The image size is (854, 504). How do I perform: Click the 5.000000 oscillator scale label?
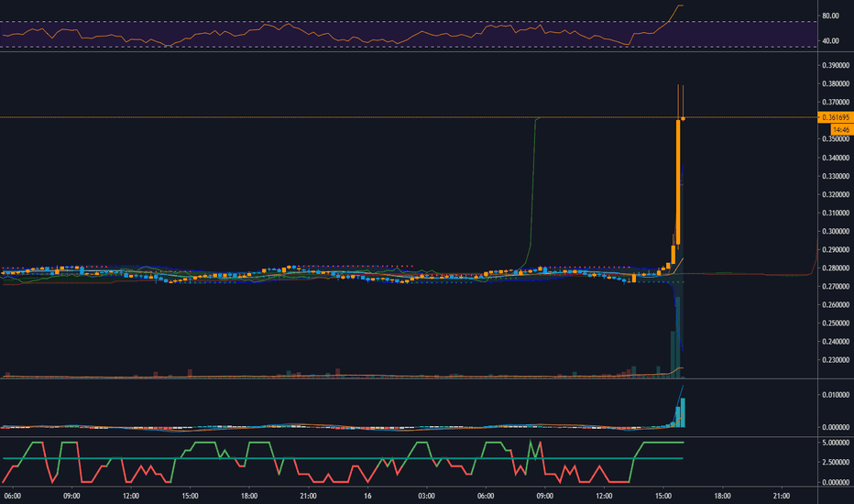[836, 443]
